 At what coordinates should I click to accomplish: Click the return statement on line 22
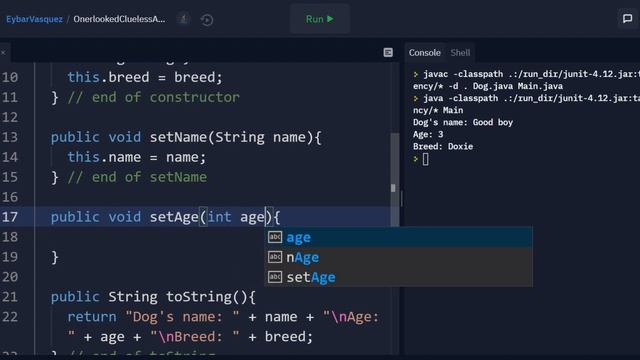tap(223, 317)
